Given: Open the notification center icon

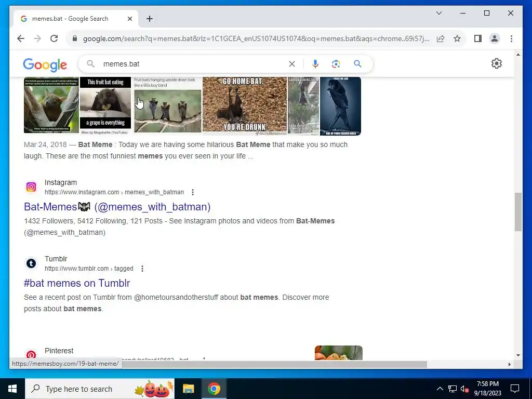Looking at the screenshot, I should point(515,389).
